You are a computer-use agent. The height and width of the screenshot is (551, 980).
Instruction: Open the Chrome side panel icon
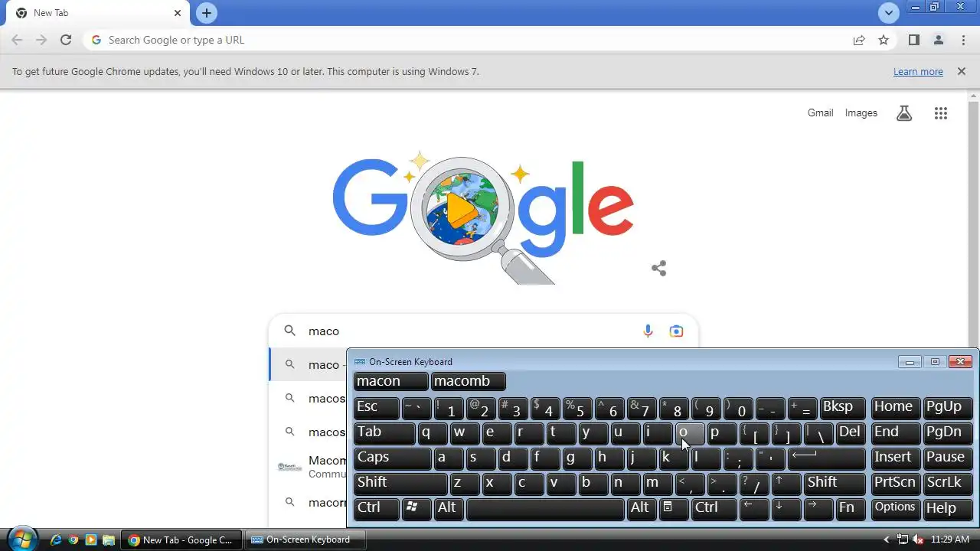(x=913, y=40)
